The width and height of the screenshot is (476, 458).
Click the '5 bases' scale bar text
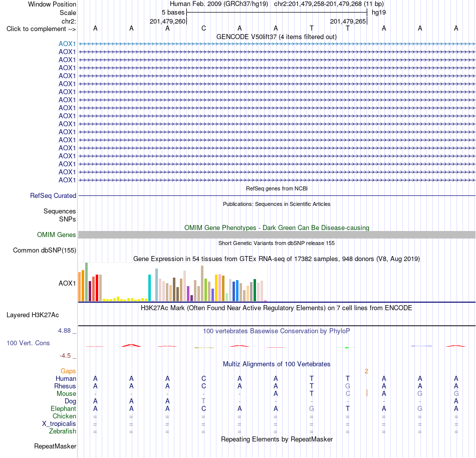173,13
